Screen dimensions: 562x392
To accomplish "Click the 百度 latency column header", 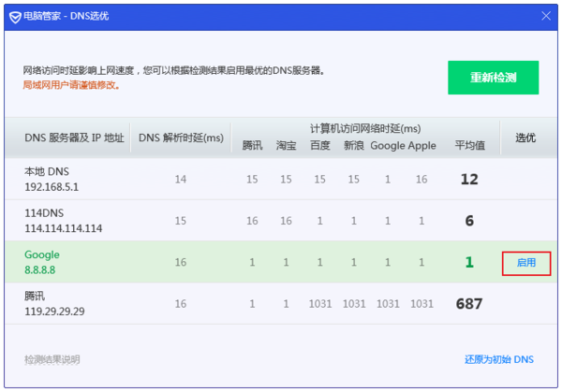I will pyautogui.click(x=319, y=146).
